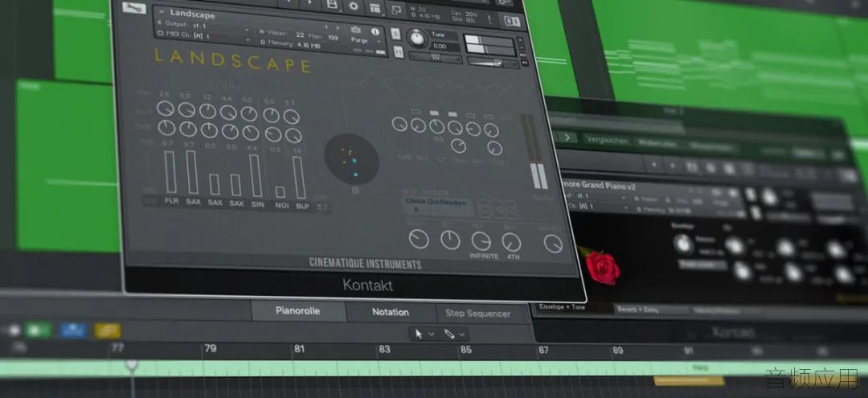868x398 pixels.
Task: Click the BLP level bar
Action: click(x=300, y=178)
